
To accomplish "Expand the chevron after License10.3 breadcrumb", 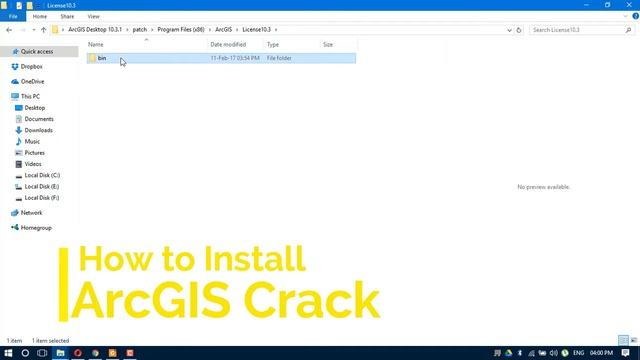I will pos(276,30).
